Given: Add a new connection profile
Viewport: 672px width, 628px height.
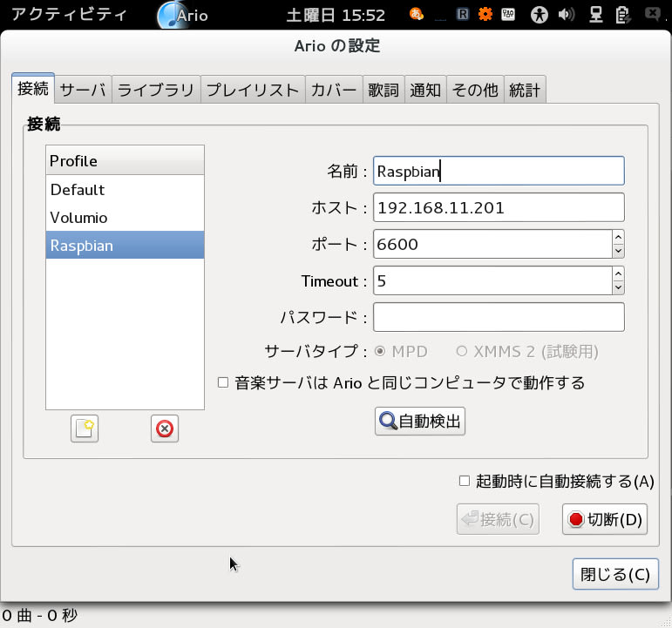Looking at the screenshot, I should coord(85,428).
